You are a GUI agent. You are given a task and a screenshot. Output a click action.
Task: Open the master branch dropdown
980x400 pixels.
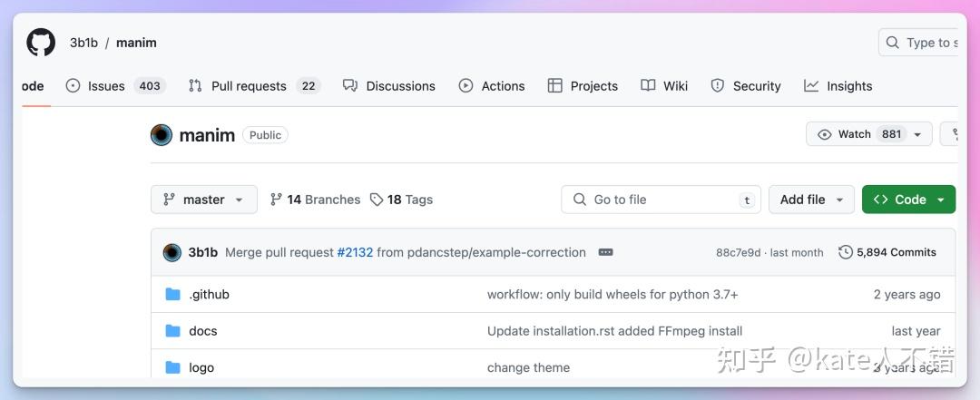click(x=203, y=200)
